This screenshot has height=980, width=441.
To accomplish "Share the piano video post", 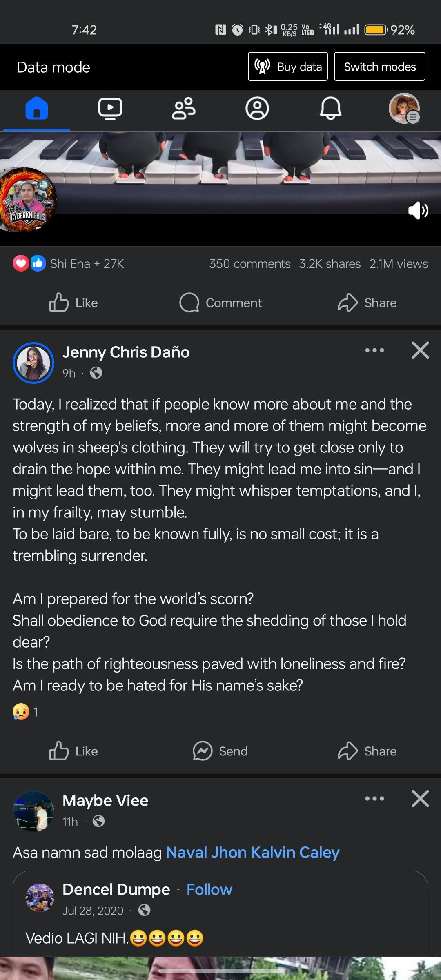I will pyautogui.click(x=367, y=303).
